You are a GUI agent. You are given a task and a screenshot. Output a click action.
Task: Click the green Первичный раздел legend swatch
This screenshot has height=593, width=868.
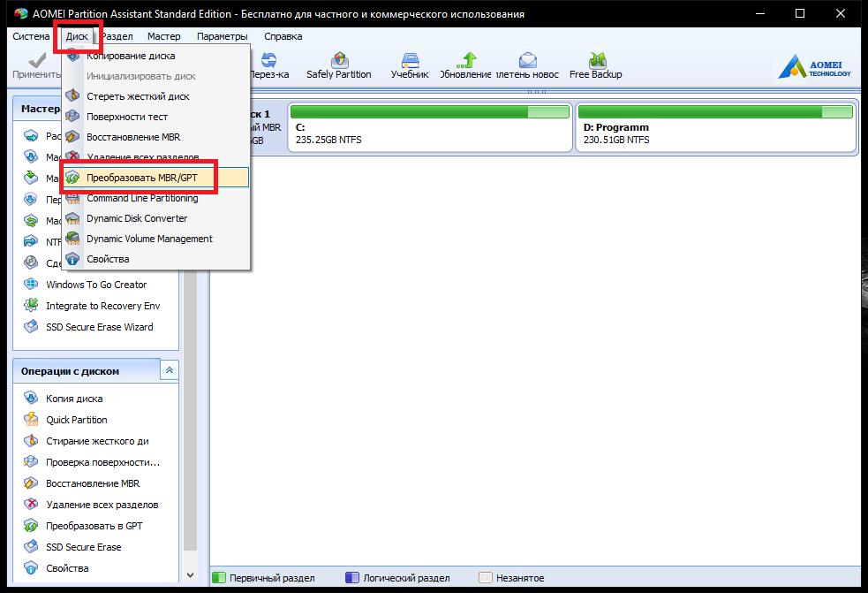pos(219,578)
